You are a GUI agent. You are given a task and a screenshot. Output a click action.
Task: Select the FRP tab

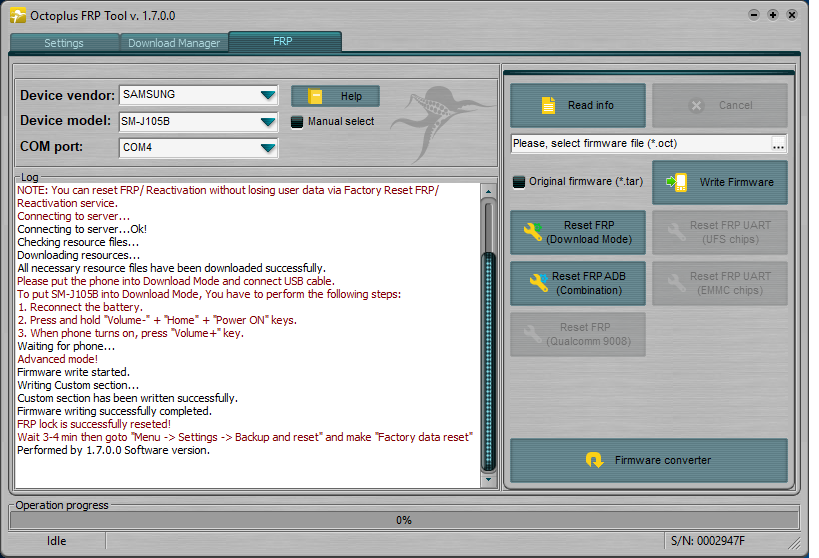[283, 41]
